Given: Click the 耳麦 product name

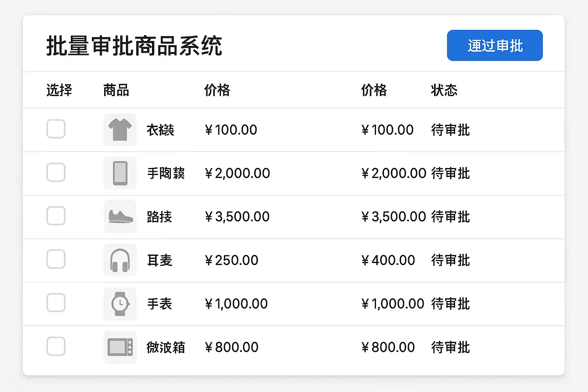Looking at the screenshot, I should tap(160, 261).
